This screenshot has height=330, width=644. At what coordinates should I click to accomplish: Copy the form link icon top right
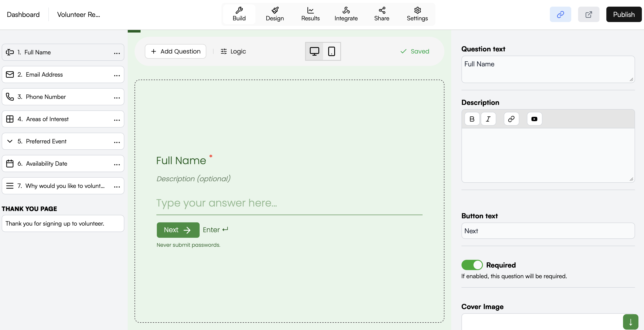click(x=560, y=14)
